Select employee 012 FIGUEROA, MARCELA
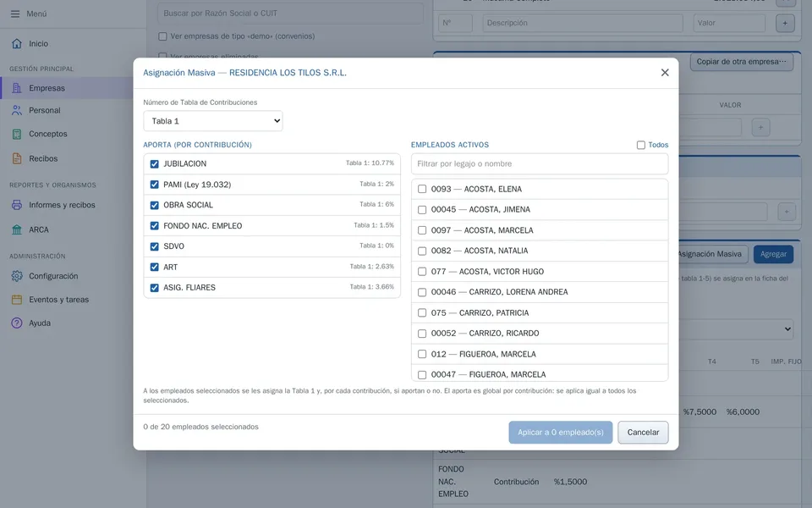The image size is (812, 508). [422, 354]
